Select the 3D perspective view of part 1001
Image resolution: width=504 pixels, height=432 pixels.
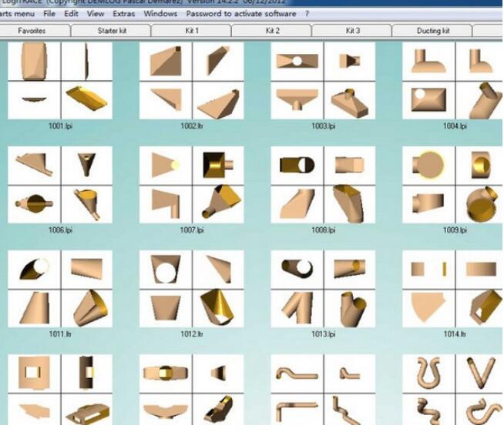87,100
